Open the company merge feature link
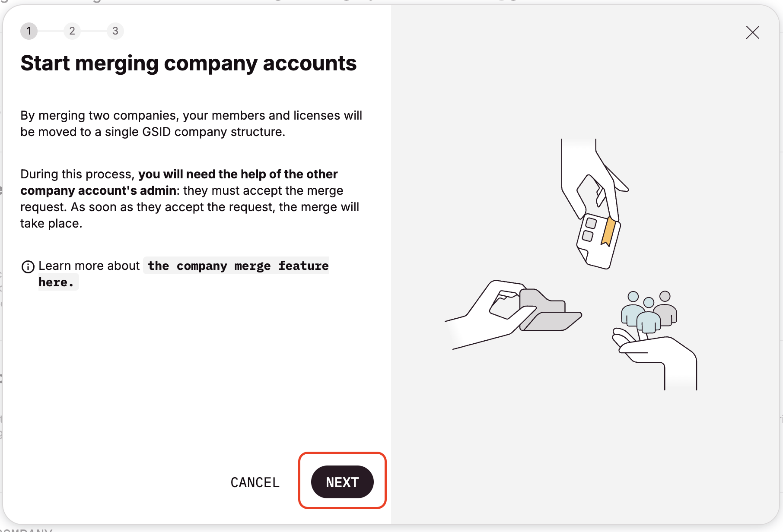783x532 pixels. click(x=238, y=266)
